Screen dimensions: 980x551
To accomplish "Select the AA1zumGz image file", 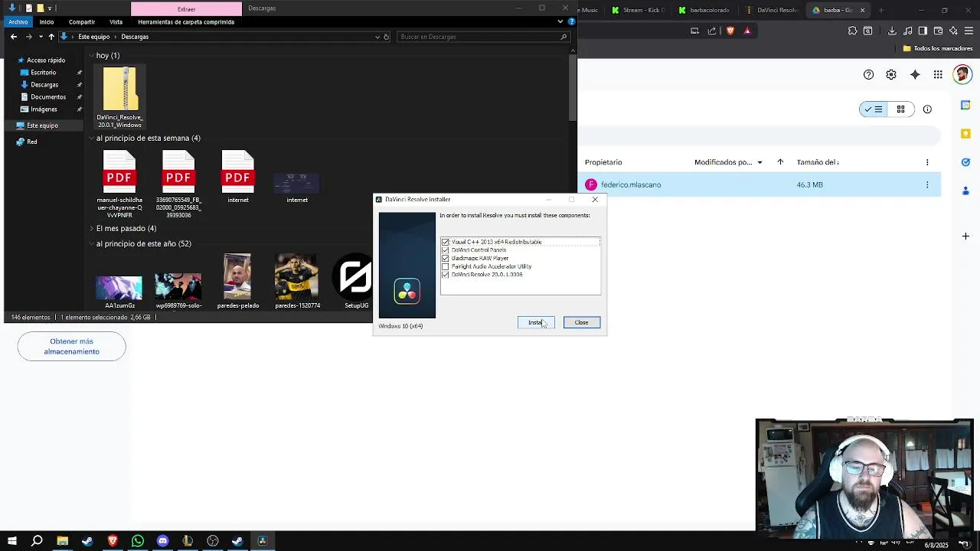I will 119,291.
